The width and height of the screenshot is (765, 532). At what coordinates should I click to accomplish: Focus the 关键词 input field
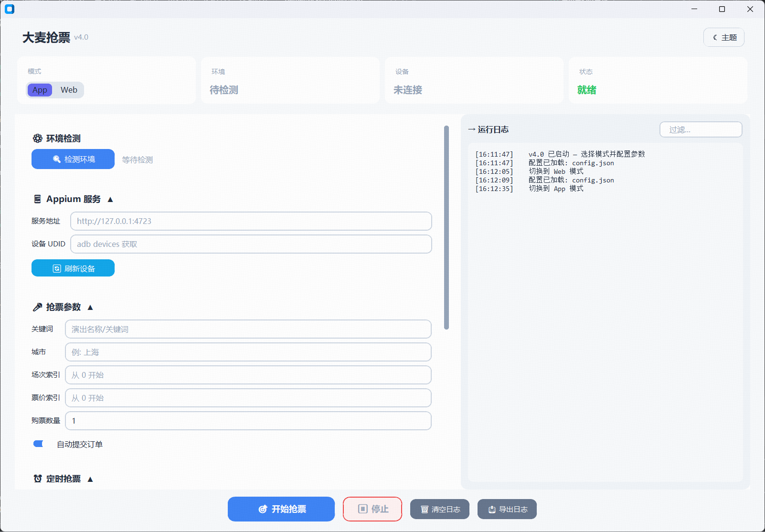click(x=248, y=329)
